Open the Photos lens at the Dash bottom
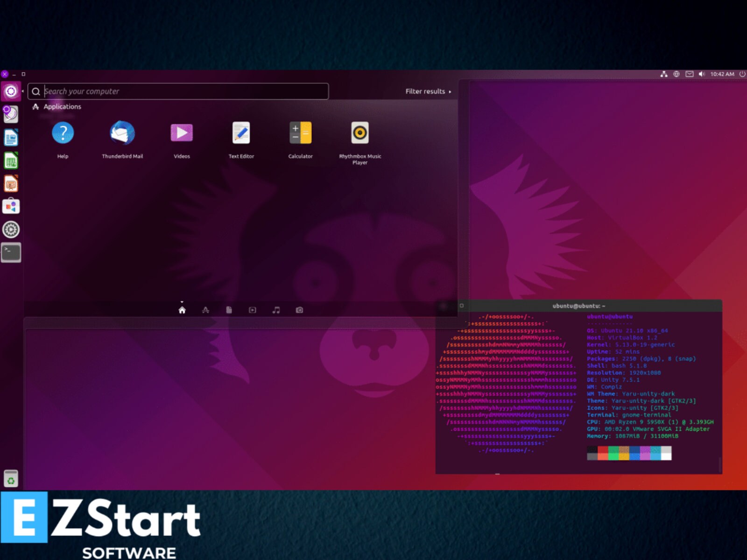Viewport: 747px width, 560px height. coord(299,309)
